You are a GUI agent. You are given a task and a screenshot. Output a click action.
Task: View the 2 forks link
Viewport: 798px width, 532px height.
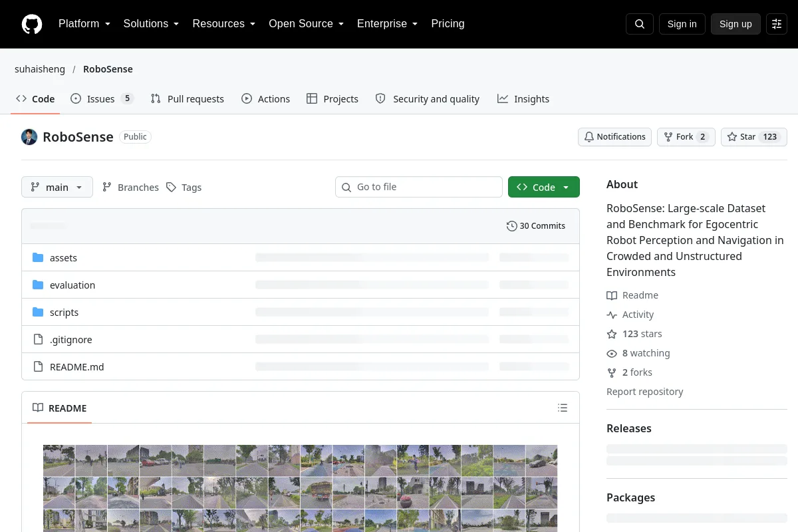(x=630, y=372)
